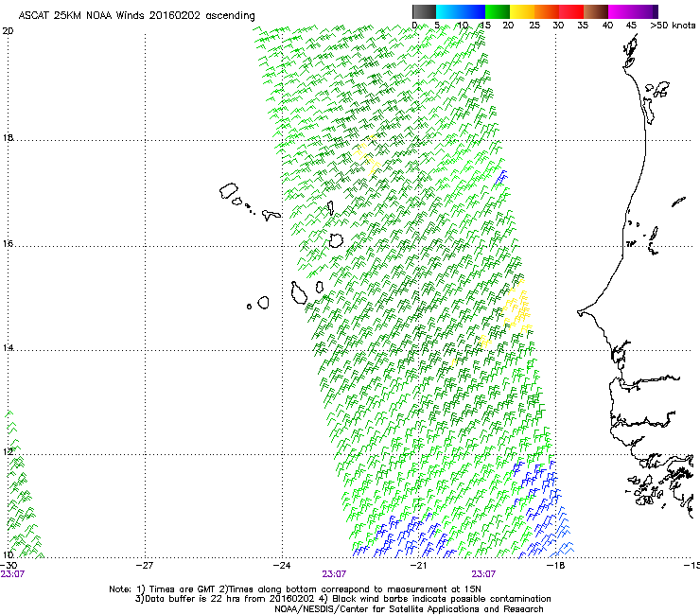The image size is (700, 615).
Task: Click the round island outline near 16N, -23
Action: pos(336,240)
